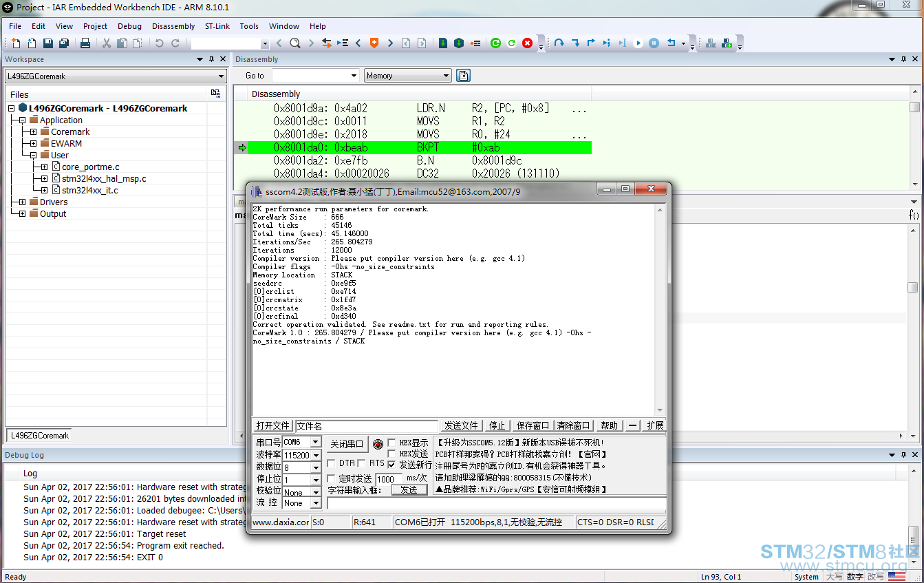This screenshot has width=924, height=583.
Task: Click the red port status indicator in sscom
Action: 378,445
